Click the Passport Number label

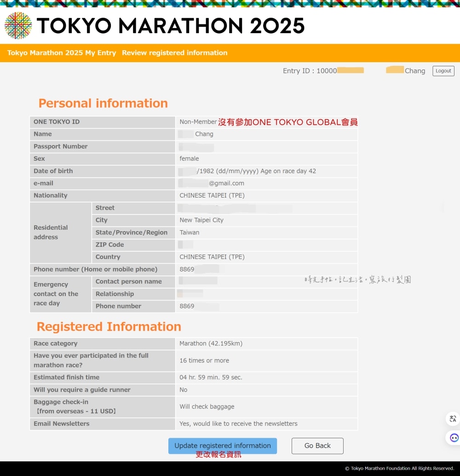point(60,146)
